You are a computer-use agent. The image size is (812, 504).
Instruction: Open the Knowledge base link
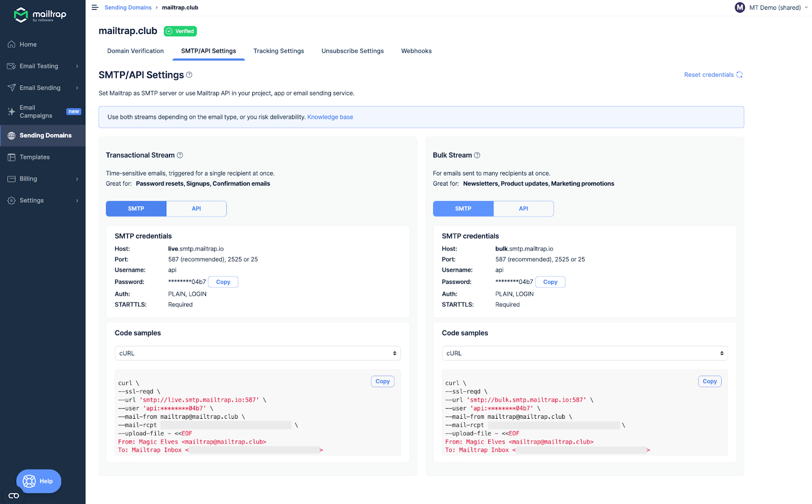(330, 117)
